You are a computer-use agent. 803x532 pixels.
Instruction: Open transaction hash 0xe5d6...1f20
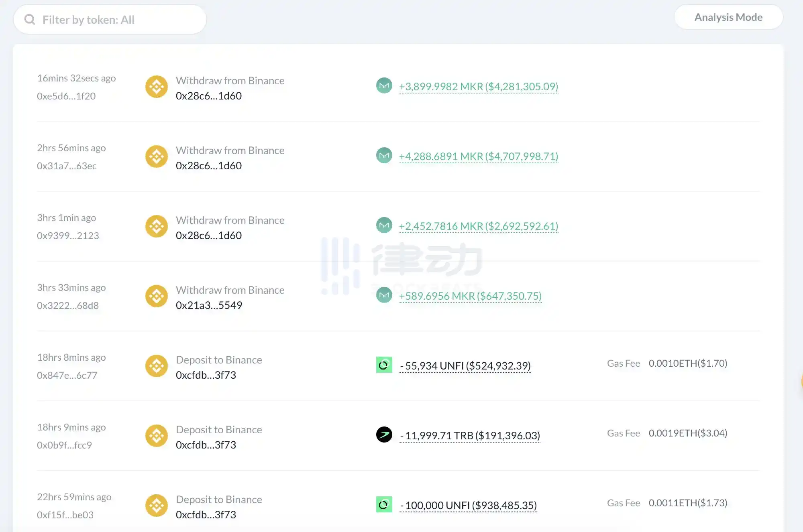point(66,96)
